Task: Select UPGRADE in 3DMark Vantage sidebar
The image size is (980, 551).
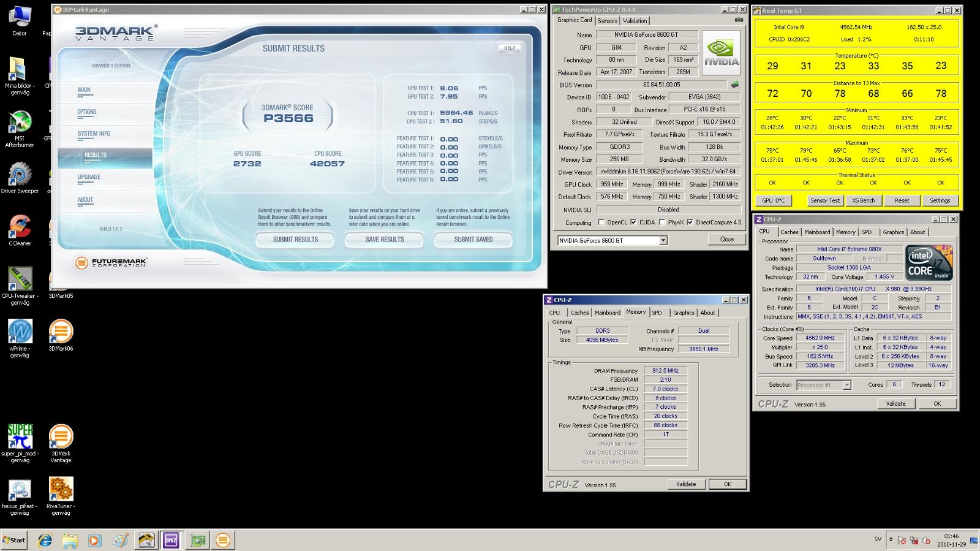Action: click(89, 177)
